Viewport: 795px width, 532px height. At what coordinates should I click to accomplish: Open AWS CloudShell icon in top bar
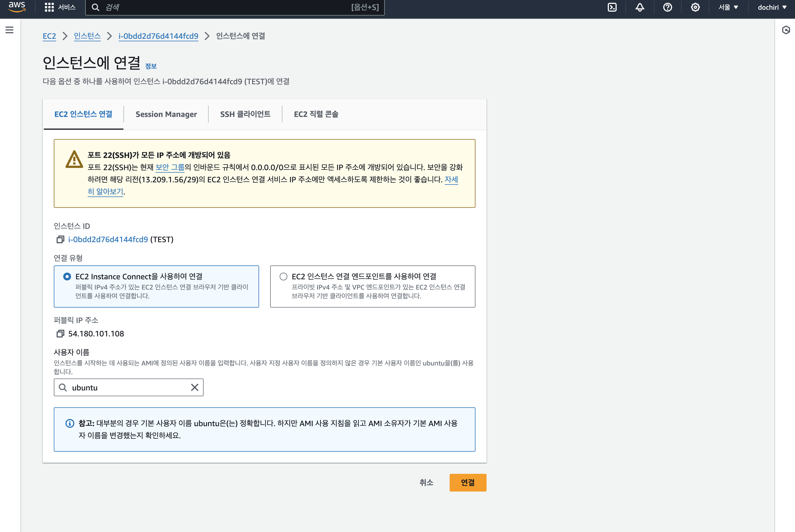click(612, 7)
